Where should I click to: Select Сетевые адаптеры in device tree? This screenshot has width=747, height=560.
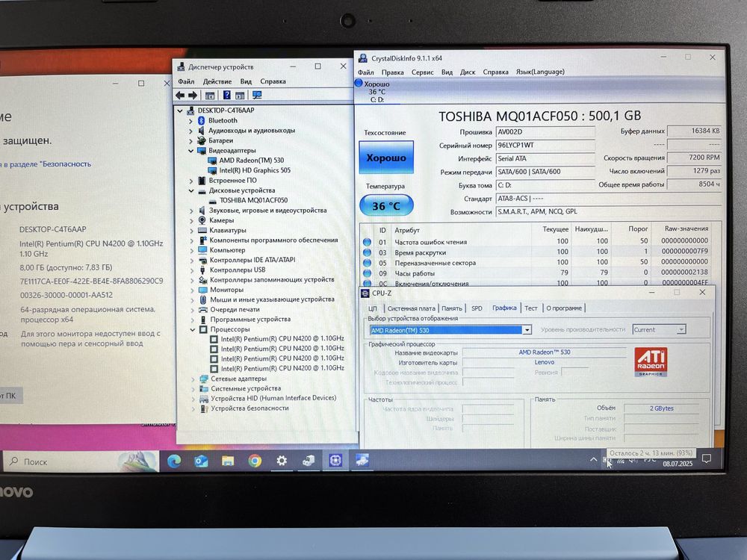click(239, 379)
